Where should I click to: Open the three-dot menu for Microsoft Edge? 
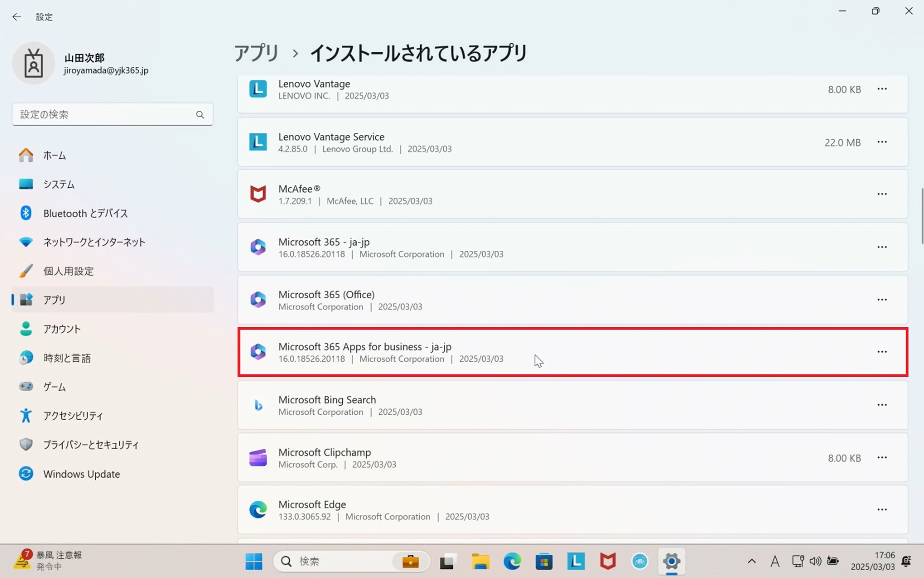882,509
